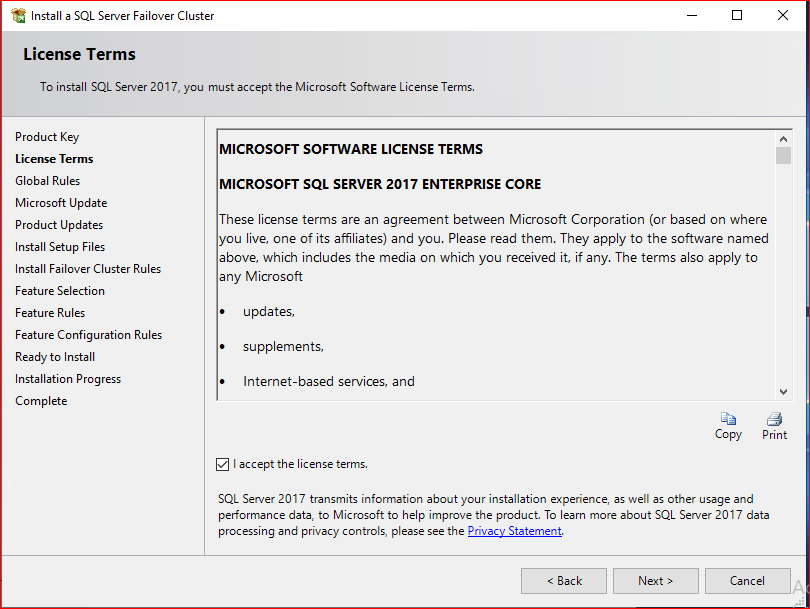Click 'MICROSOFT SOFTWARE LICENSE TERMS' heading
Screen dimensions: 810x609
click(x=351, y=149)
